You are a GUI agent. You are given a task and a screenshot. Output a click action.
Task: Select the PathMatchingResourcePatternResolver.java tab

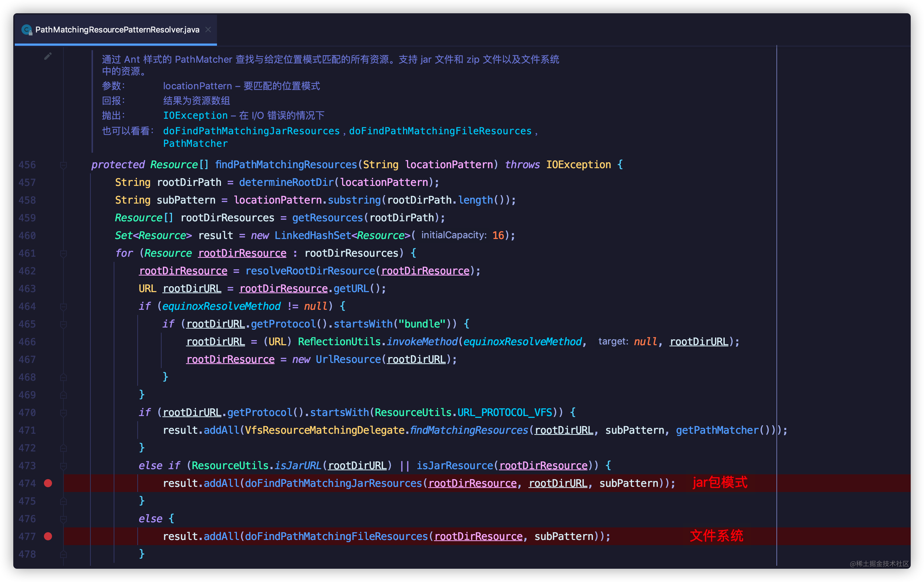tap(115, 30)
